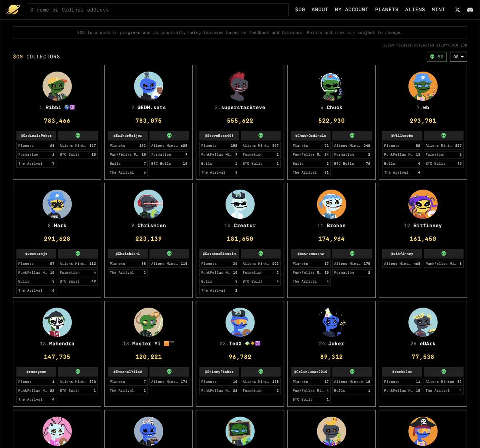Select Ribbi's avatar image
480x448 pixels.
pos(57,86)
